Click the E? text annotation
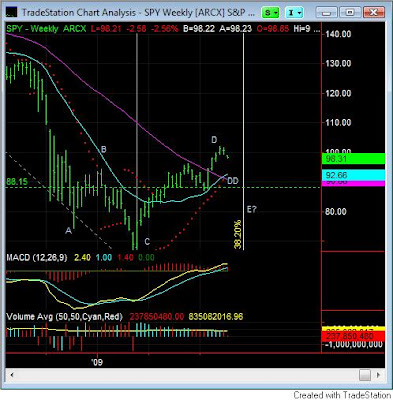This screenshot has width=393, height=400. pyautogui.click(x=252, y=209)
